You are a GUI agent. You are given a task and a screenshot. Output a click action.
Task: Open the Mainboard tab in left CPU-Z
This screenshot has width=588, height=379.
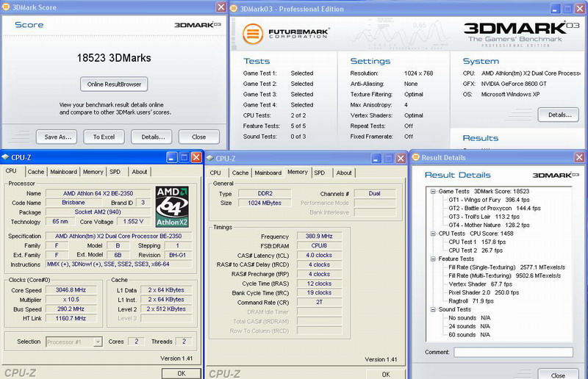coord(63,172)
